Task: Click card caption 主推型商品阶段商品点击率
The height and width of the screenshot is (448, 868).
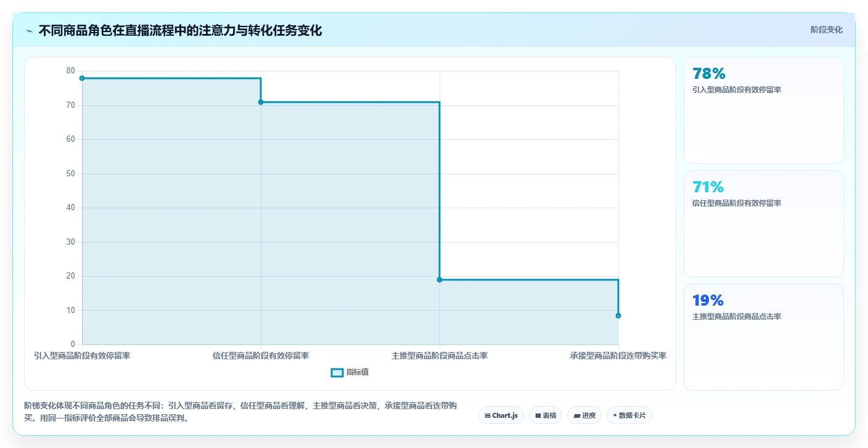Action: pos(737,317)
